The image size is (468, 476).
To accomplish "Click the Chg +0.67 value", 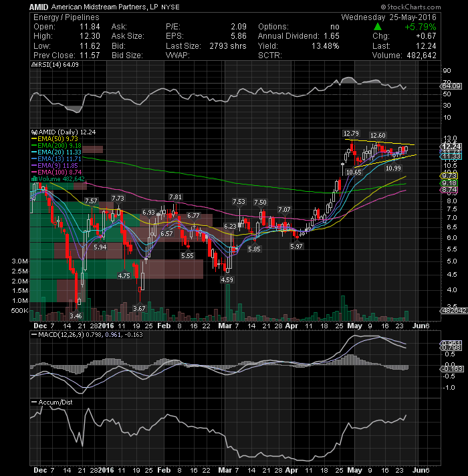I will tap(426, 36).
